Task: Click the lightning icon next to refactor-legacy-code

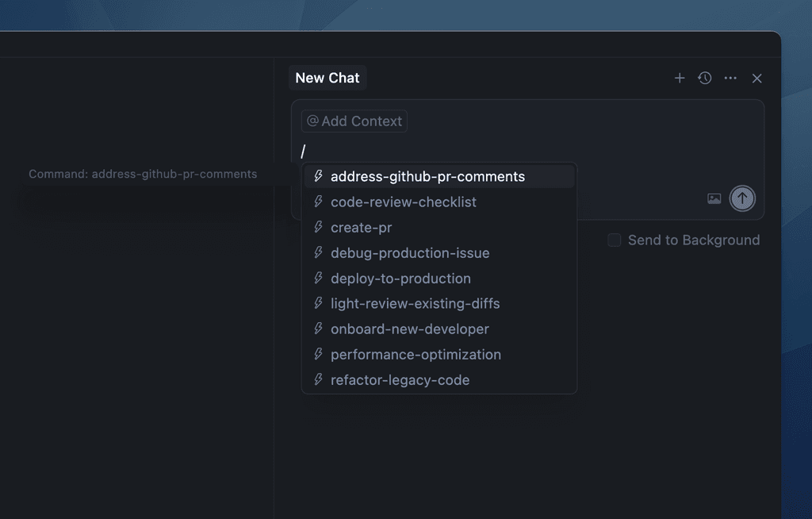Action: pyautogui.click(x=318, y=380)
